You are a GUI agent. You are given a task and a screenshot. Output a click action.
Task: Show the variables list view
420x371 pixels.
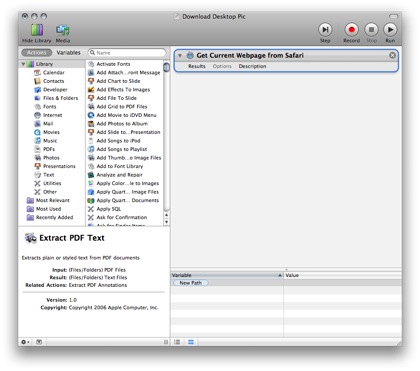point(191,342)
